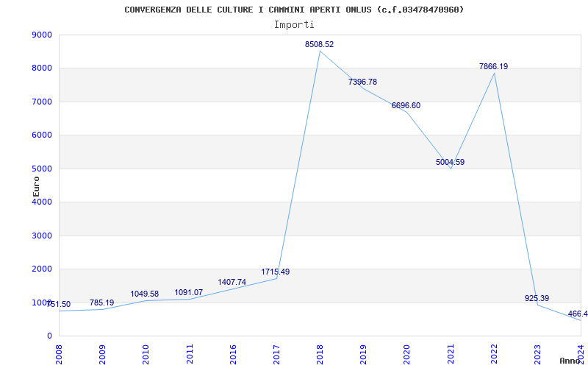Select the 1049.58 data label
This screenshot has width=588, height=368.
pyautogui.click(x=145, y=294)
